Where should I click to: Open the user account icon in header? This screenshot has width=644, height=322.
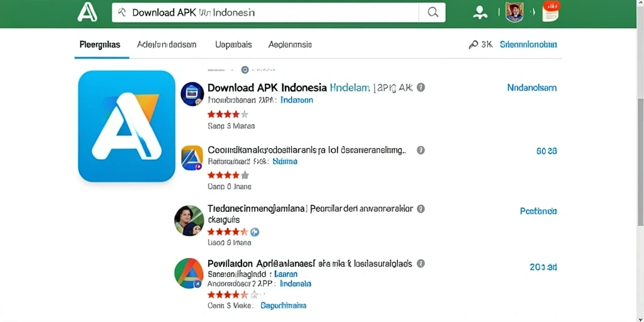pos(479,13)
